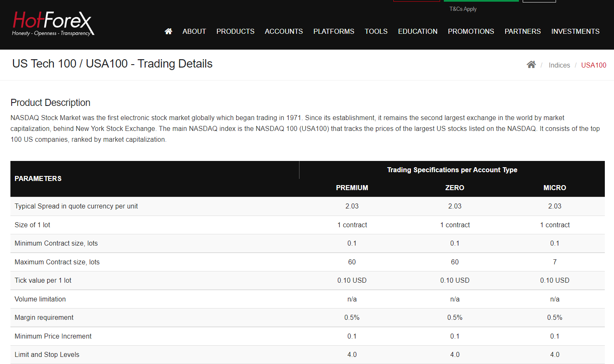This screenshot has height=364, width=614.
Task: Click MICRO margin requirement 0.5%
Action: [x=555, y=317]
